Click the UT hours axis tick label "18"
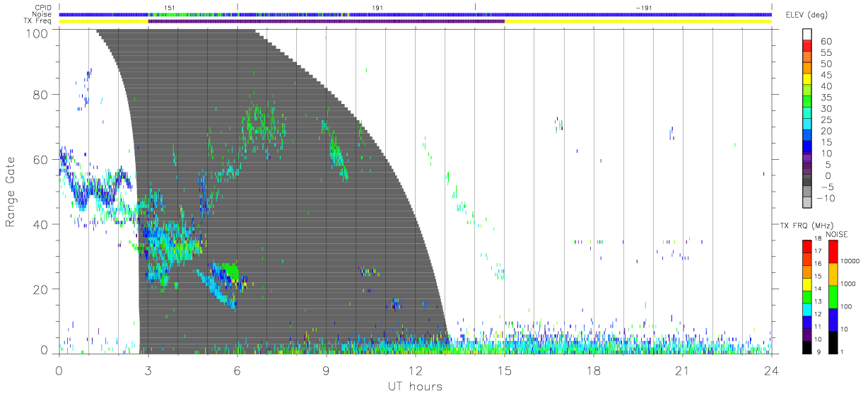Viewport: 868px width, 401px height. 593,371
